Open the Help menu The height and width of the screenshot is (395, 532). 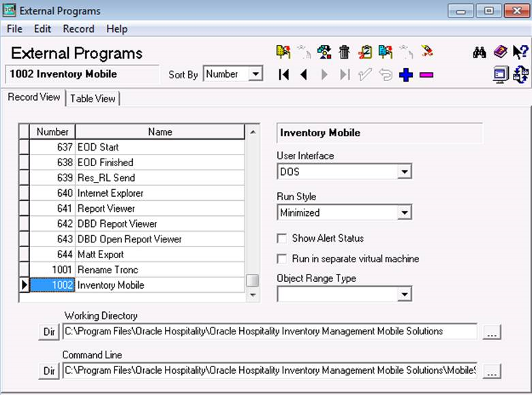[116, 29]
